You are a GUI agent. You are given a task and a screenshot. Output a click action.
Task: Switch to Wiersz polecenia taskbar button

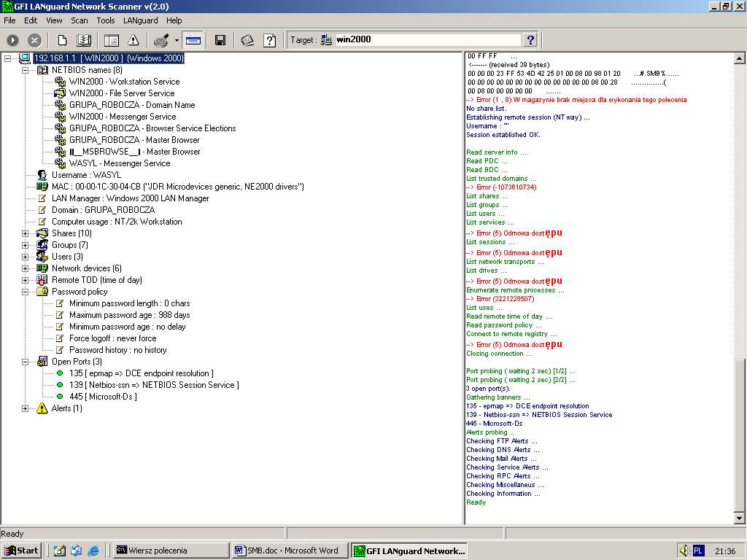click(x=171, y=551)
